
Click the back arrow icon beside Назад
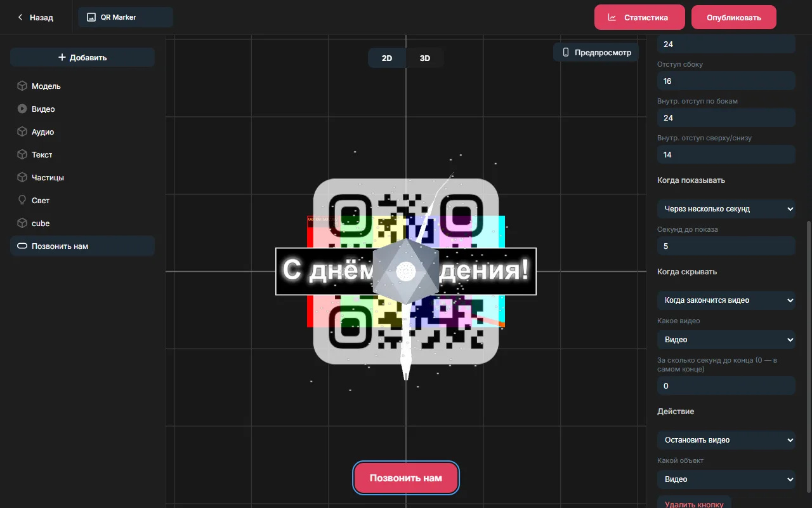pyautogui.click(x=20, y=18)
